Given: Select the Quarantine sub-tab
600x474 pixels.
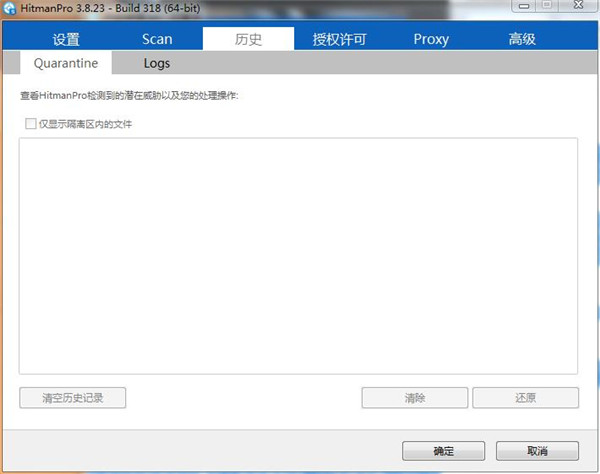Looking at the screenshot, I should click(66, 63).
